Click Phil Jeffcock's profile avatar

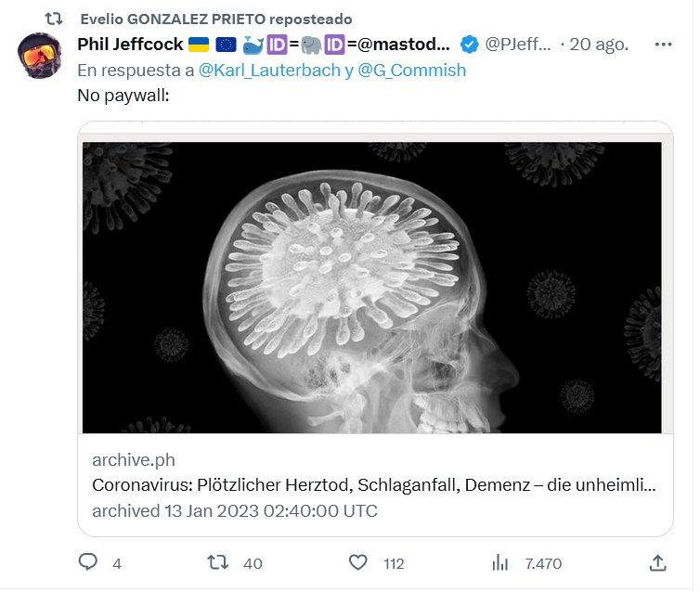point(41,56)
